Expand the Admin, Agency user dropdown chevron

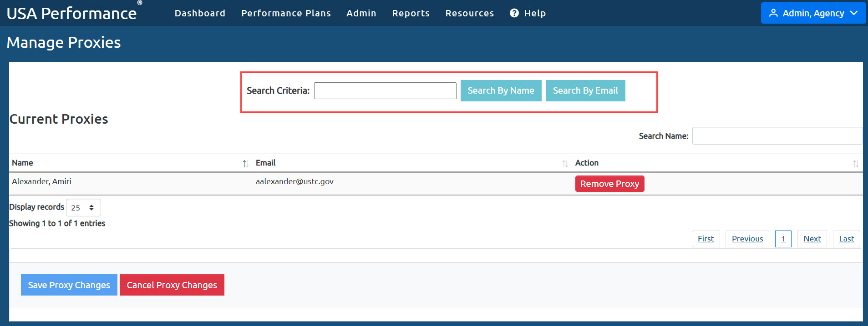[854, 13]
